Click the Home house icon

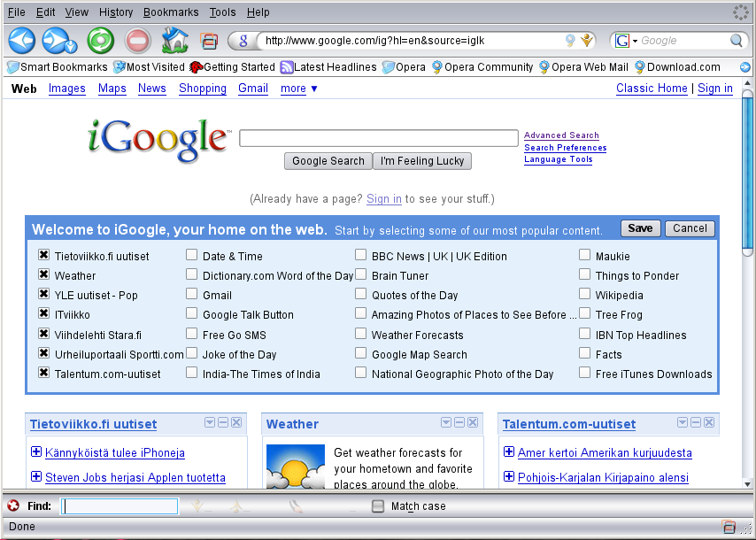click(175, 41)
